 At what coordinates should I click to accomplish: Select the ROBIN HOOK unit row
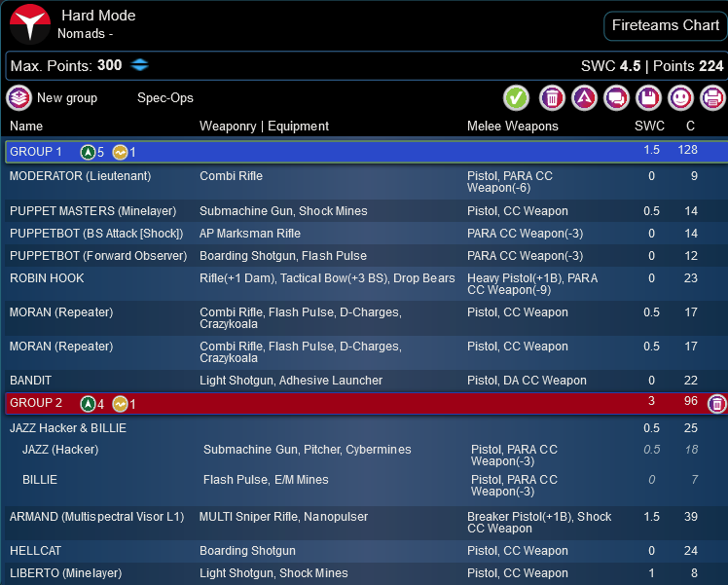366,284
